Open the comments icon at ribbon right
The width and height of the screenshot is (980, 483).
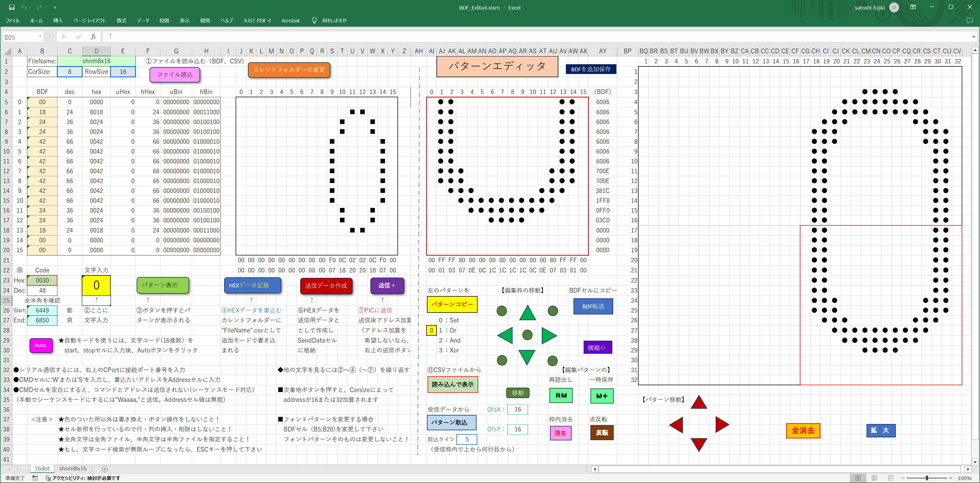[969, 20]
